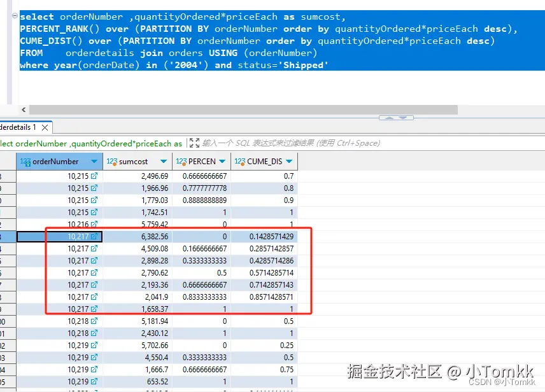Click the expand filter panel icon
The height and width of the screenshot is (392, 545).
point(194,143)
